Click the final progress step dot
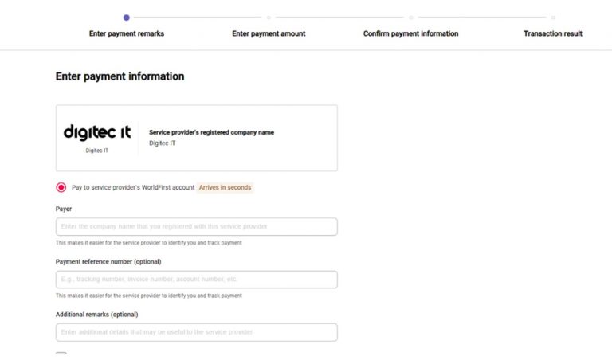This screenshot has width=612, height=364. click(553, 18)
